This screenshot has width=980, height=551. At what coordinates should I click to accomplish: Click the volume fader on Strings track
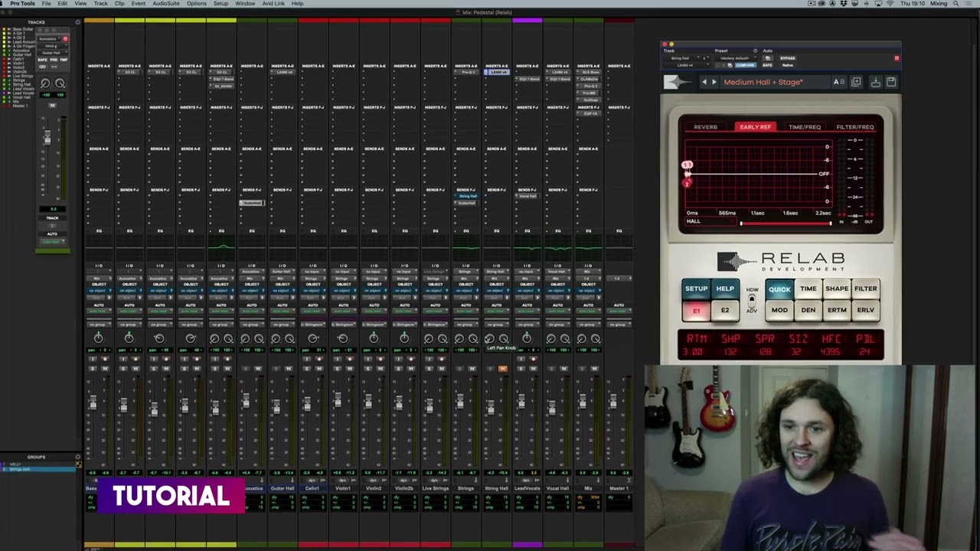pos(460,402)
